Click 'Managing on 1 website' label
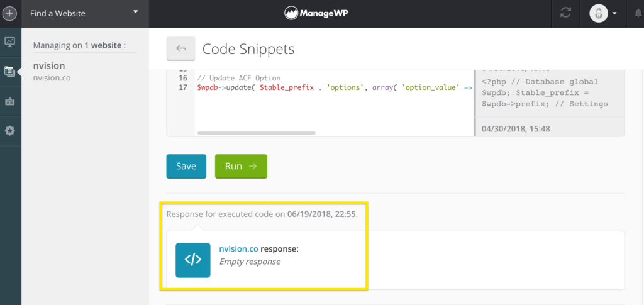This screenshot has width=644, height=305. click(x=79, y=45)
